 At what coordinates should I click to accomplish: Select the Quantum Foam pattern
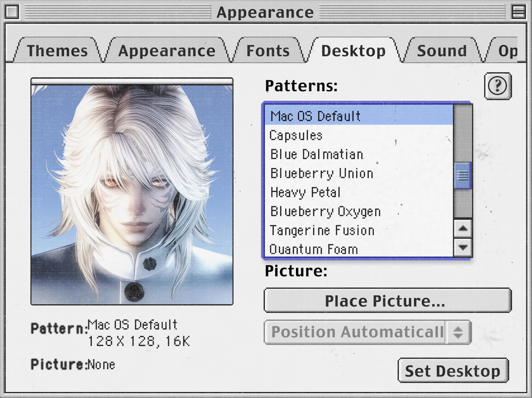click(x=359, y=248)
